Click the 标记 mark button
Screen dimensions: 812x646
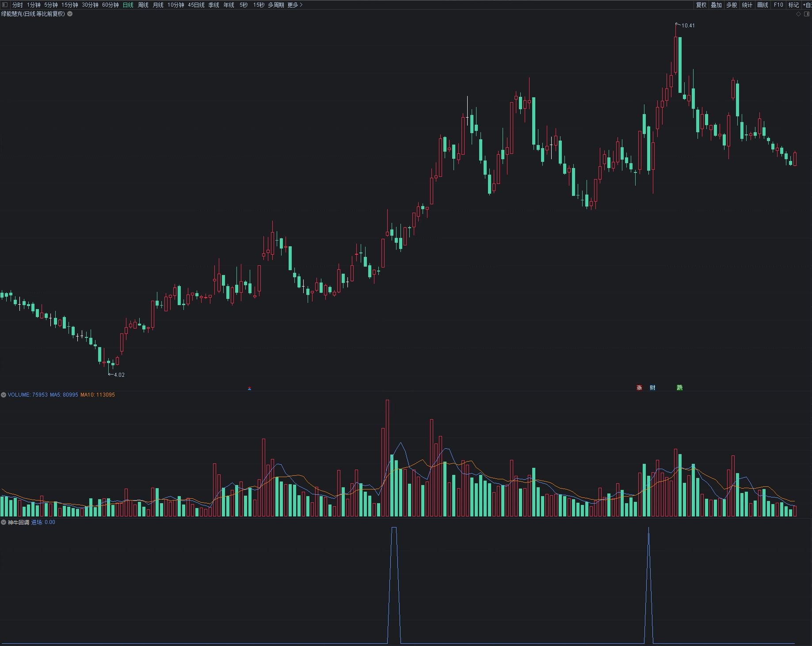(x=794, y=5)
